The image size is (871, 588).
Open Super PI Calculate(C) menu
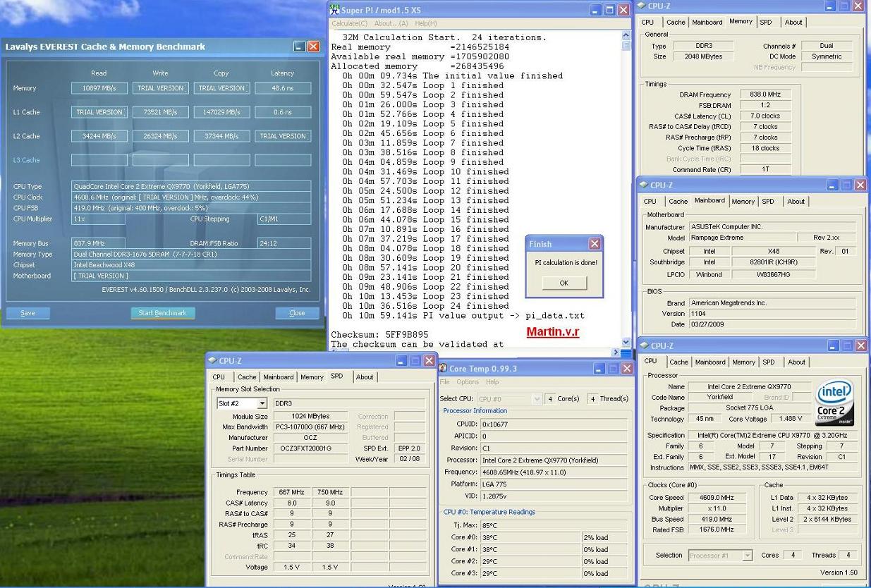350,23
